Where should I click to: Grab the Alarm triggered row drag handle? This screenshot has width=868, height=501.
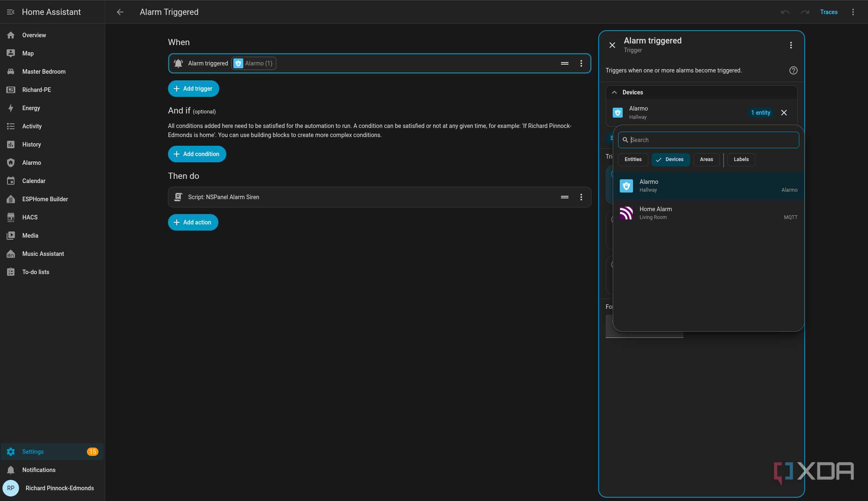(564, 63)
